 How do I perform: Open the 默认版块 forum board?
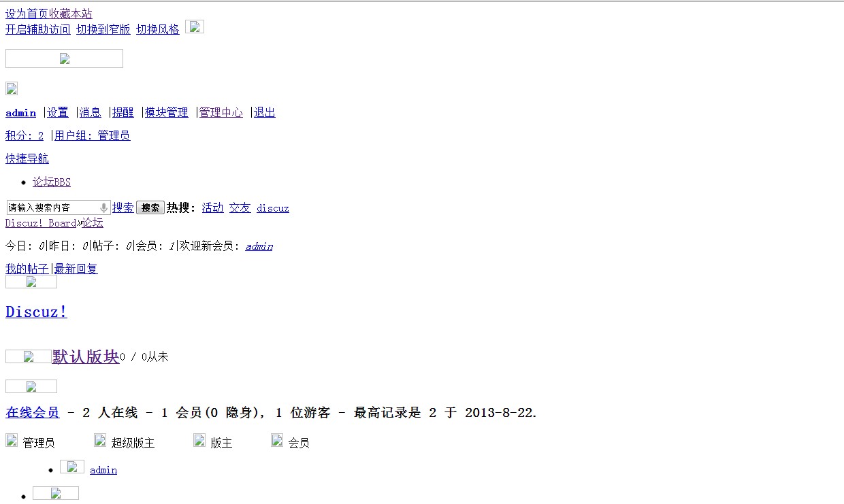point(86,356)
